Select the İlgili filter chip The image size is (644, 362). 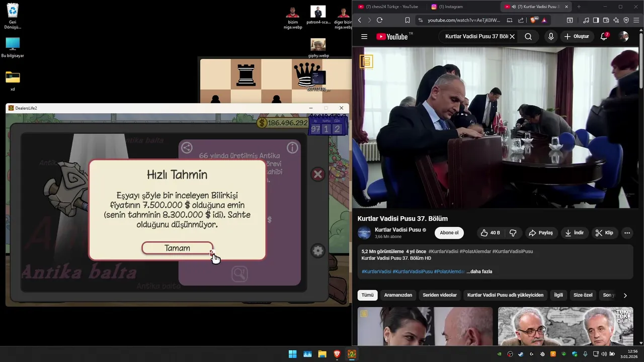coord(558,295)
